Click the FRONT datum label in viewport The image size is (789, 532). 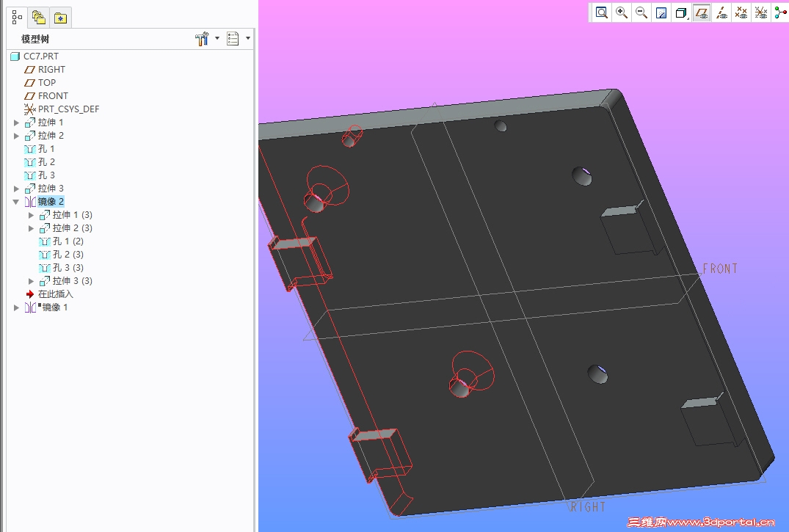[720, 269]
